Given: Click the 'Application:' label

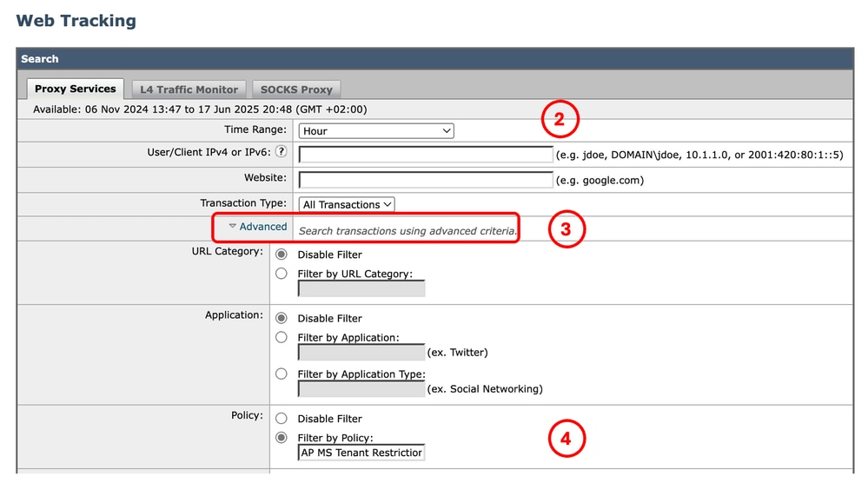Looking at the screenshot, I should point(235,314).
